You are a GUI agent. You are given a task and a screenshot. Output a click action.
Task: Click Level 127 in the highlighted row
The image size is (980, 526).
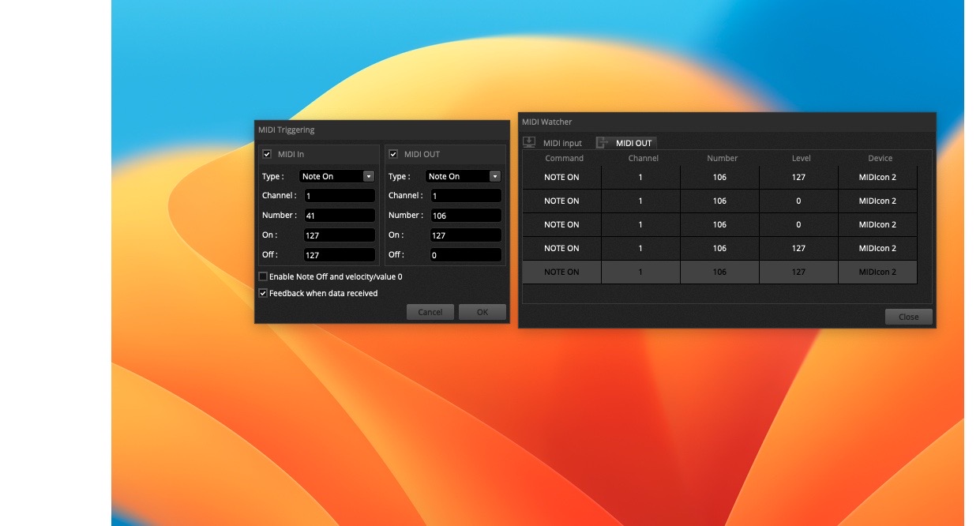point(798,272)
